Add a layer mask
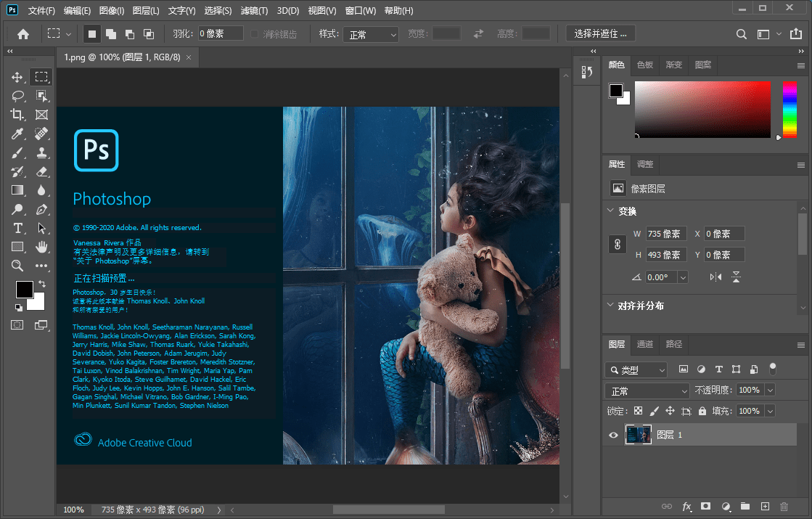This screenshot has height=519, width=812. click(705, 506)
